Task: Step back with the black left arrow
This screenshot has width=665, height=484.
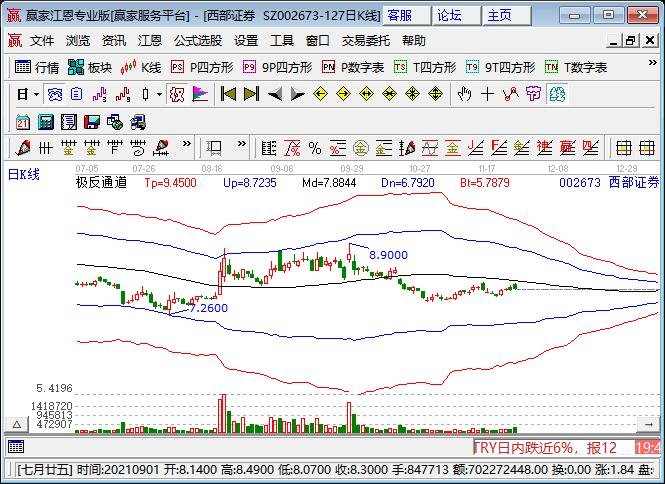Action: pos(275,94)
